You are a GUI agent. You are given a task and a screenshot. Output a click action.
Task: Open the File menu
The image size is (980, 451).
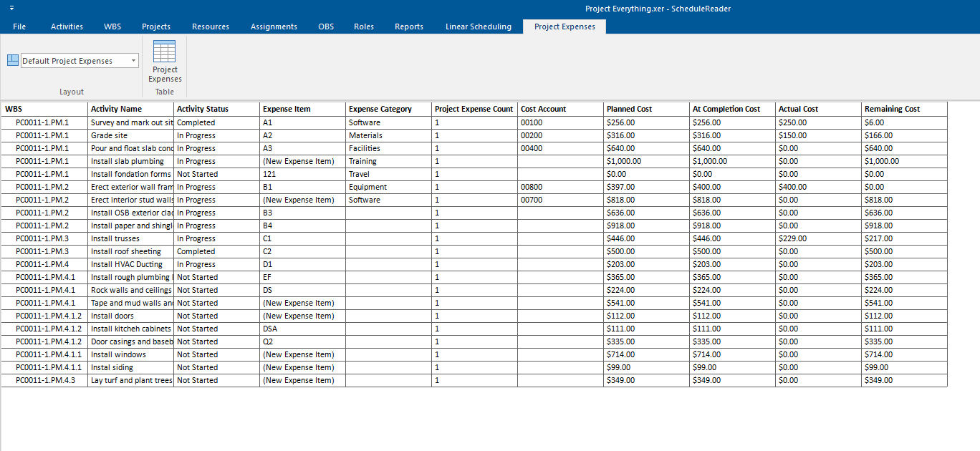pos(19,26)
